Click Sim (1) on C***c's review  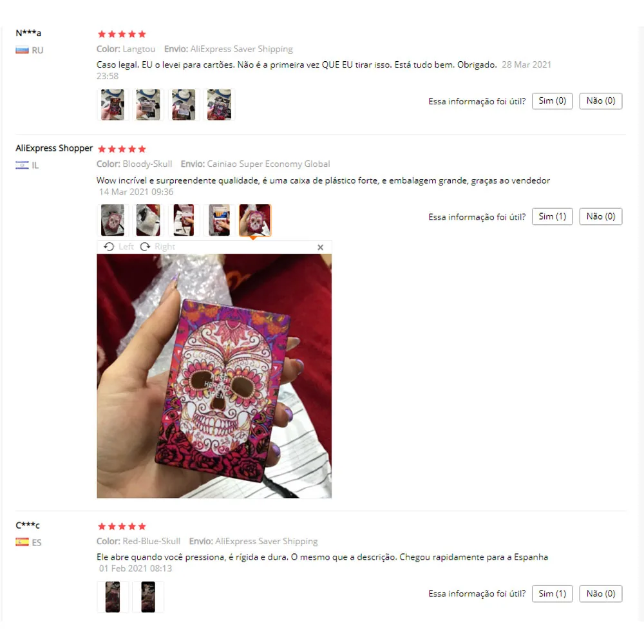click(552, 594)
